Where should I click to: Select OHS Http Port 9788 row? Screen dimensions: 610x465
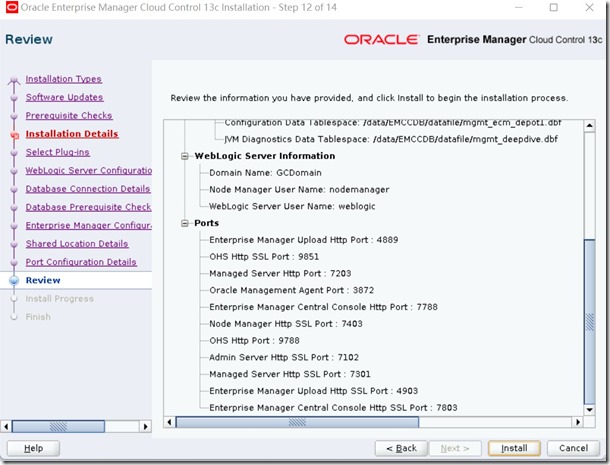pos(254,340)
